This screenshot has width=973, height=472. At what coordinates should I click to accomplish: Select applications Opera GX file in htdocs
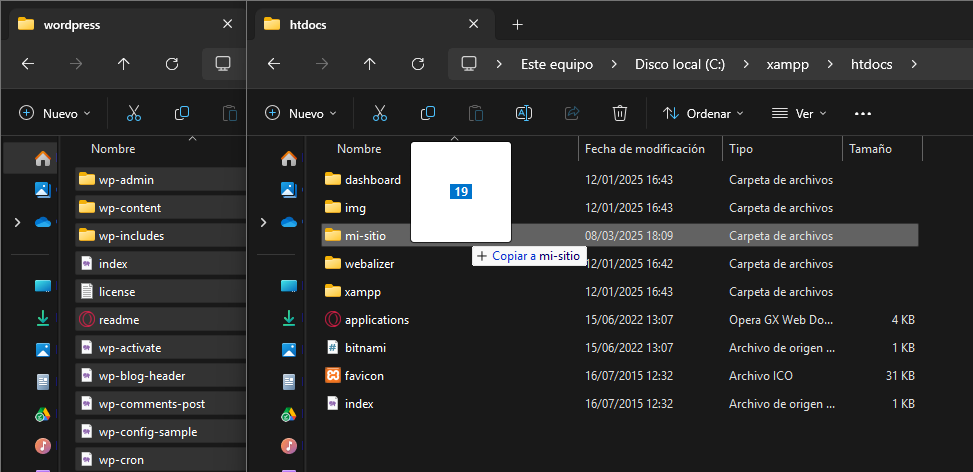pyautogui.click(x=621, y=320)
